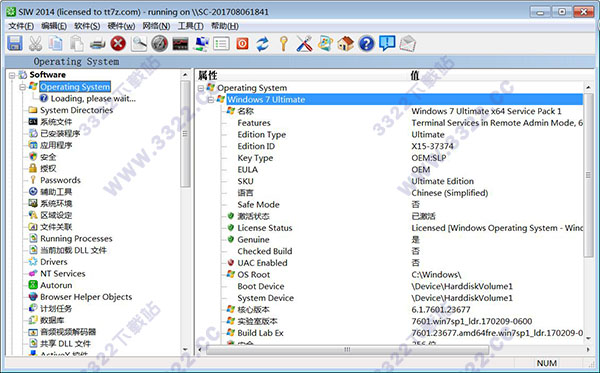Click the Windows settings toolbar icon

point(325,44)
